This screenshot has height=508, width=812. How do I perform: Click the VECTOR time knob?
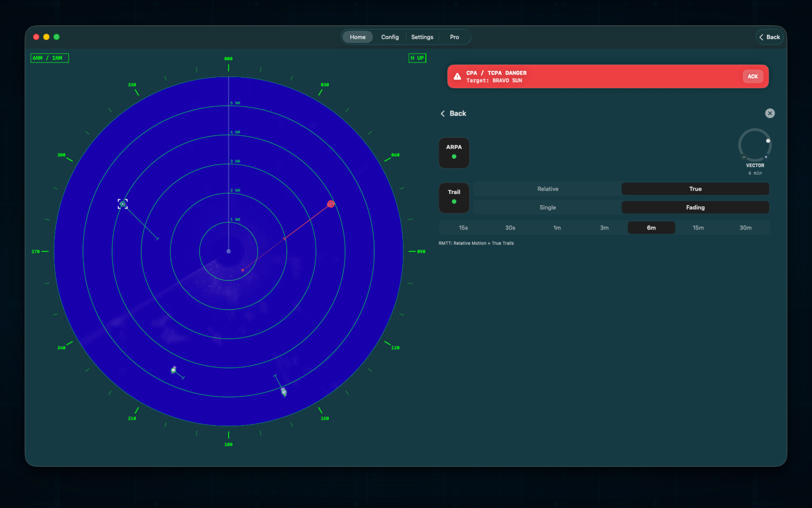pyautogui.click(x=754, y=145)
